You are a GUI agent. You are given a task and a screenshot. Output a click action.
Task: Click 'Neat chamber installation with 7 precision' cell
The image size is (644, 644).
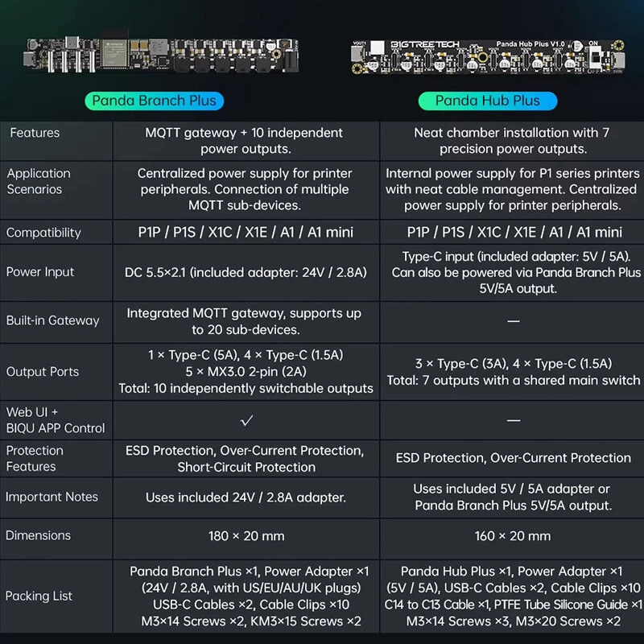click(x=512, y=140)
